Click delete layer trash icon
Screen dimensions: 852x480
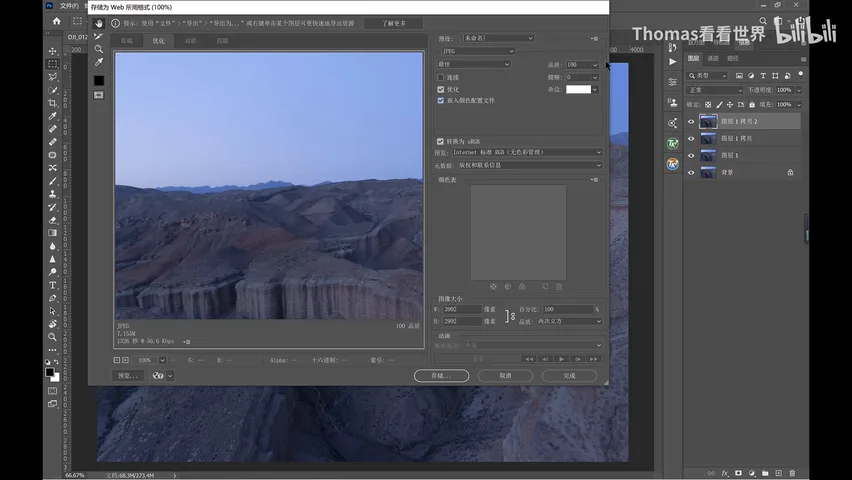792,473
